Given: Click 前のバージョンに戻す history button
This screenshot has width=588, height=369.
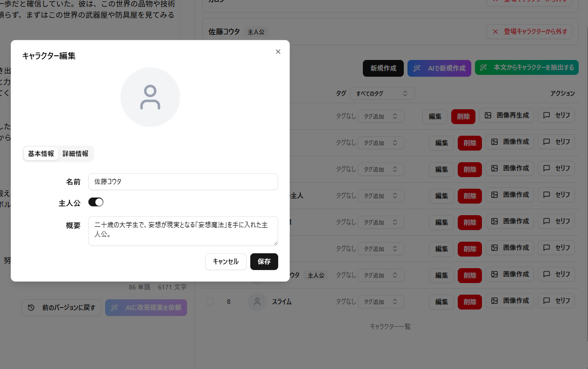Looking at the screenshot, I should (x=61, y=308).
